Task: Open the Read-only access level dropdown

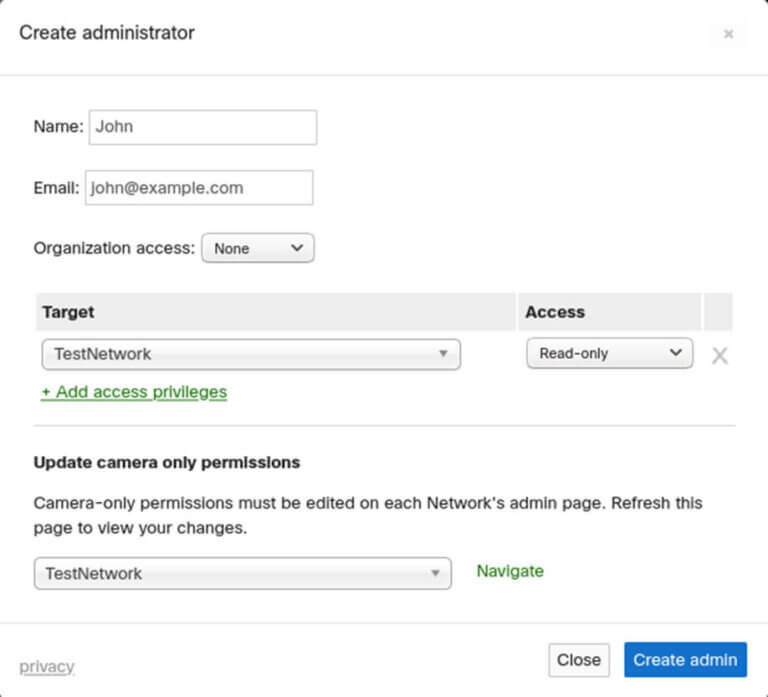Action: tap(610, 353)
